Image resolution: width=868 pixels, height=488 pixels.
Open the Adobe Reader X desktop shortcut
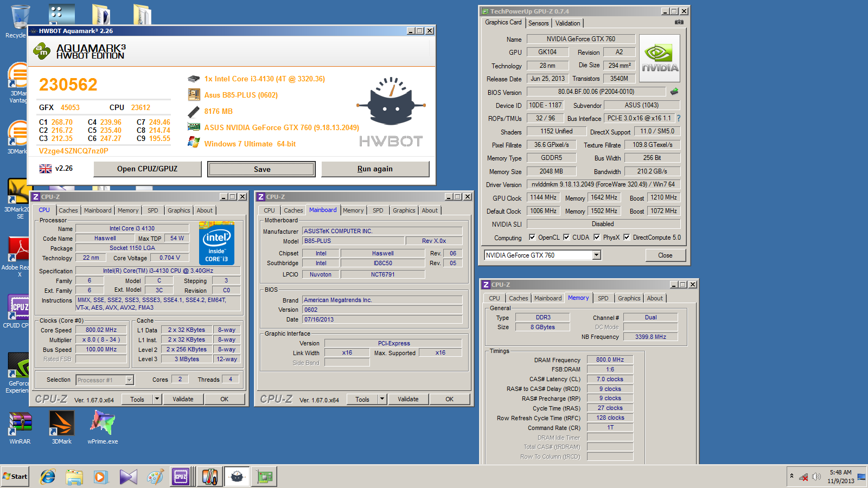pos(18,257)
